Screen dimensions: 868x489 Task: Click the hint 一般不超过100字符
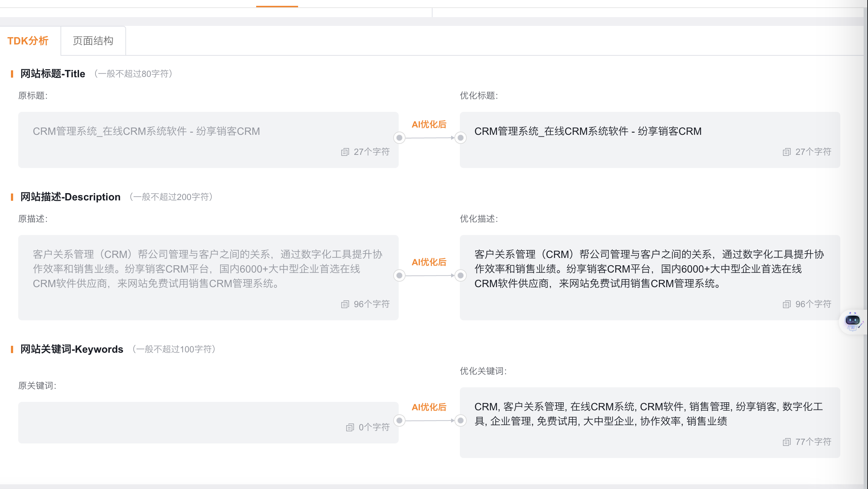point(174,349)
